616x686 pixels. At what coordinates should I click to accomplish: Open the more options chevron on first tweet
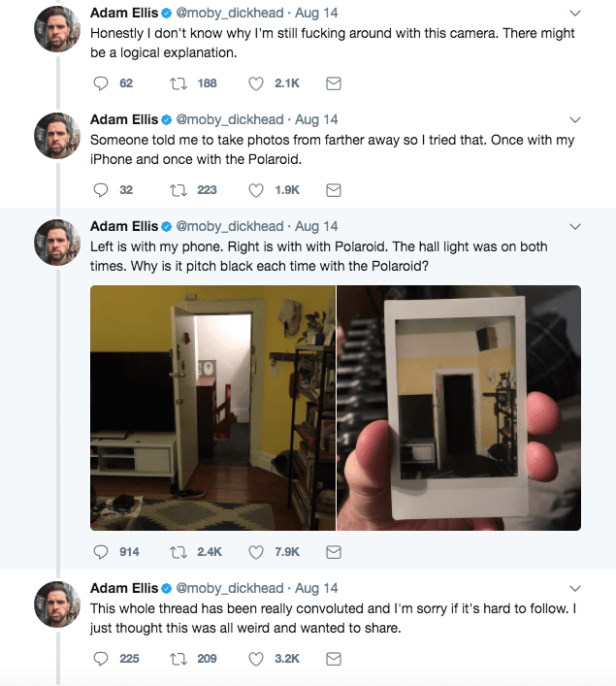point(575,14)
